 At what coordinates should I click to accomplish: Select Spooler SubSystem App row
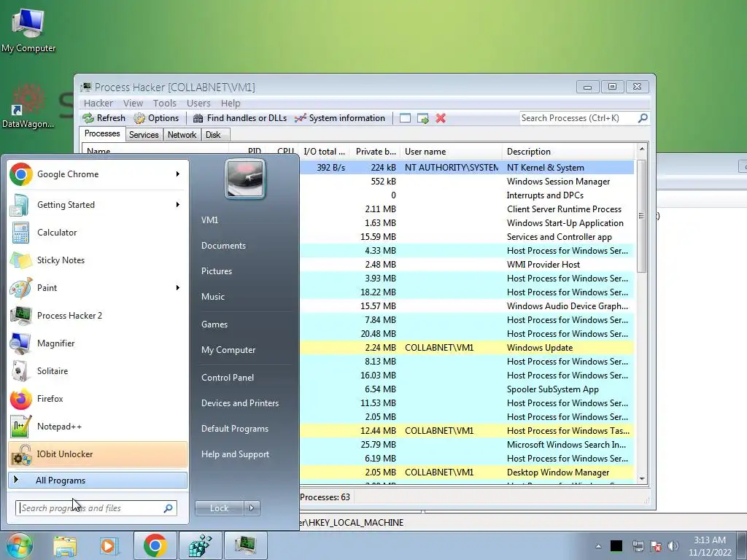coord(467,389)
